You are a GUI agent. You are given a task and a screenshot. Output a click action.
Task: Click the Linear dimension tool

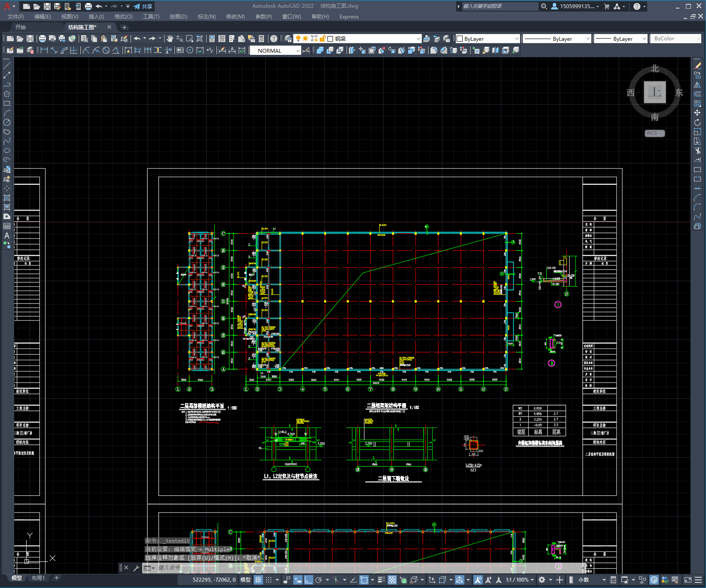pos(44,50)
